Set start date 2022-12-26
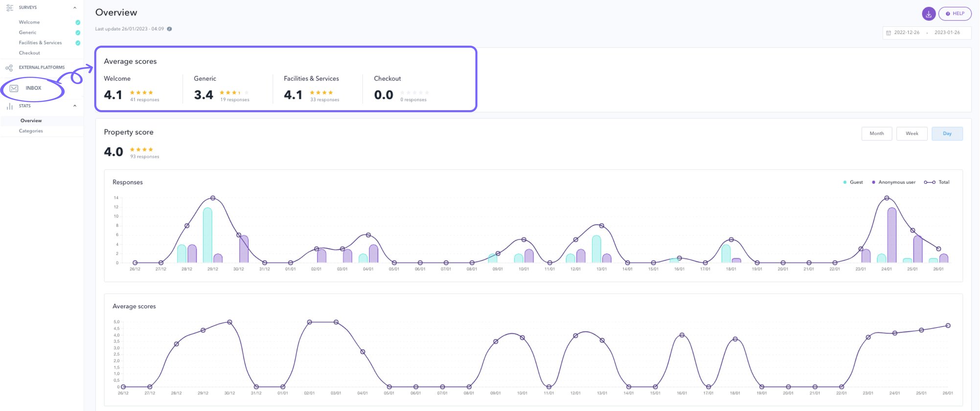This screenshot has width=980, height=411. click(x=907, y=32)
